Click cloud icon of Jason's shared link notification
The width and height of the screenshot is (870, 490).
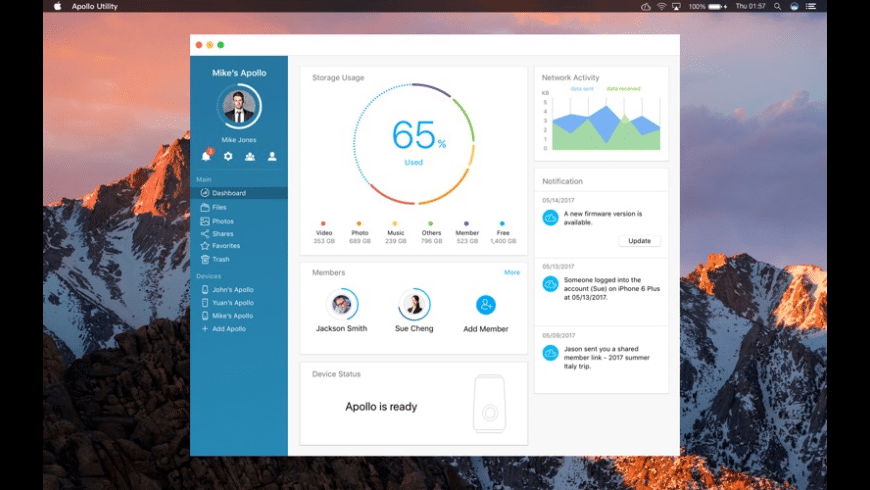(x=550, y=353)
